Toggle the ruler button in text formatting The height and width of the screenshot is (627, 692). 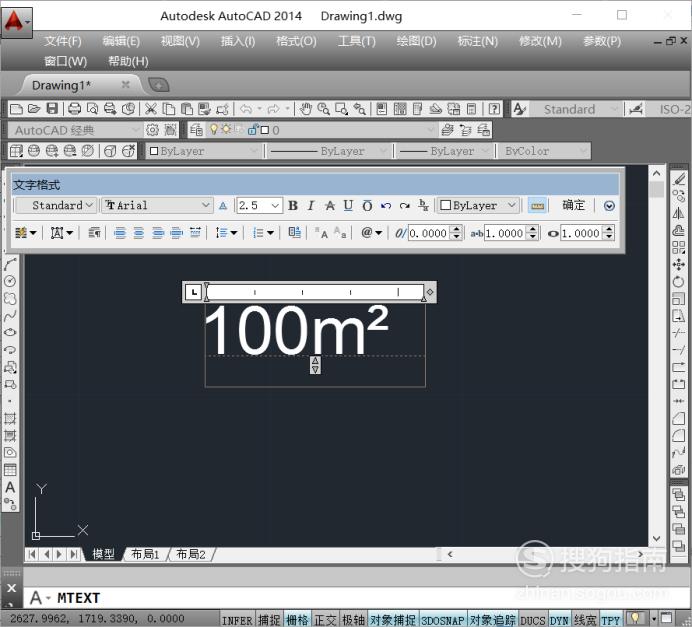pyautogui.click(x=537, y=206)
